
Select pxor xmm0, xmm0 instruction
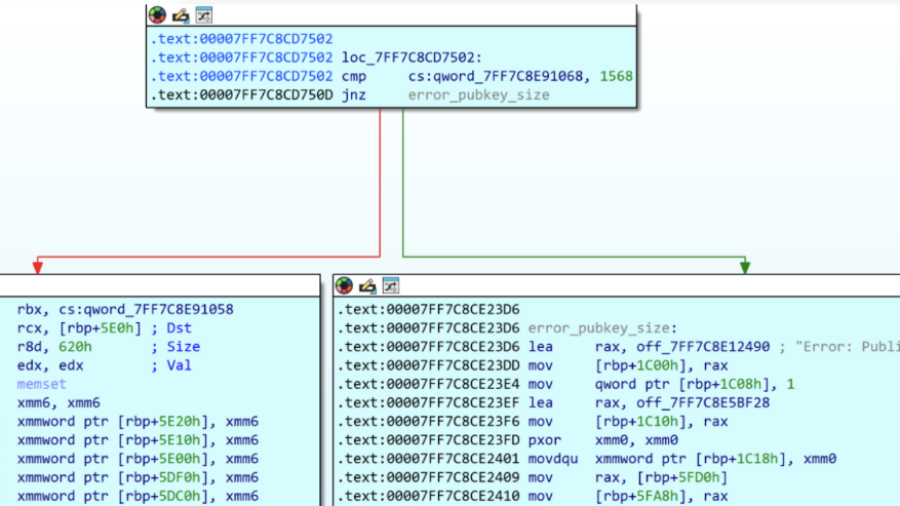[507, 440]
